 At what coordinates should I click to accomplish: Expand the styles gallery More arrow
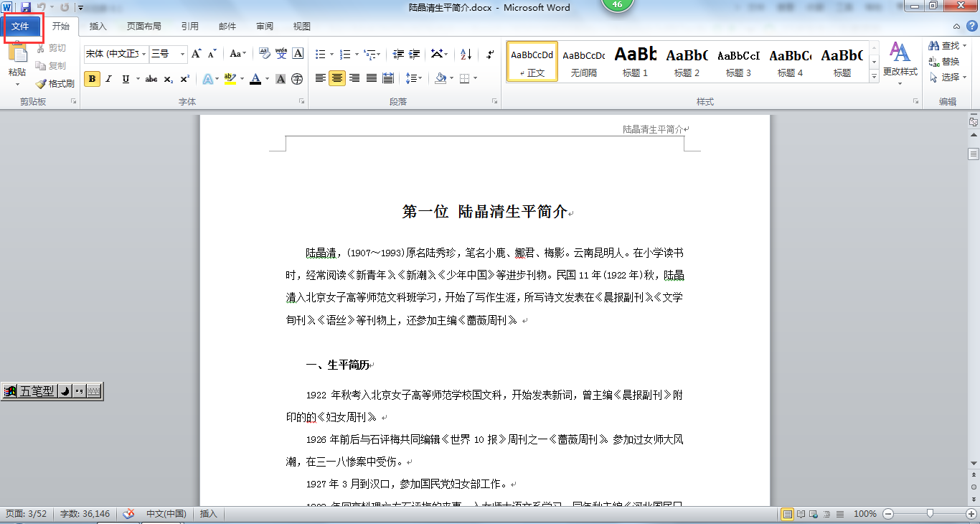(x=874, y=76)
